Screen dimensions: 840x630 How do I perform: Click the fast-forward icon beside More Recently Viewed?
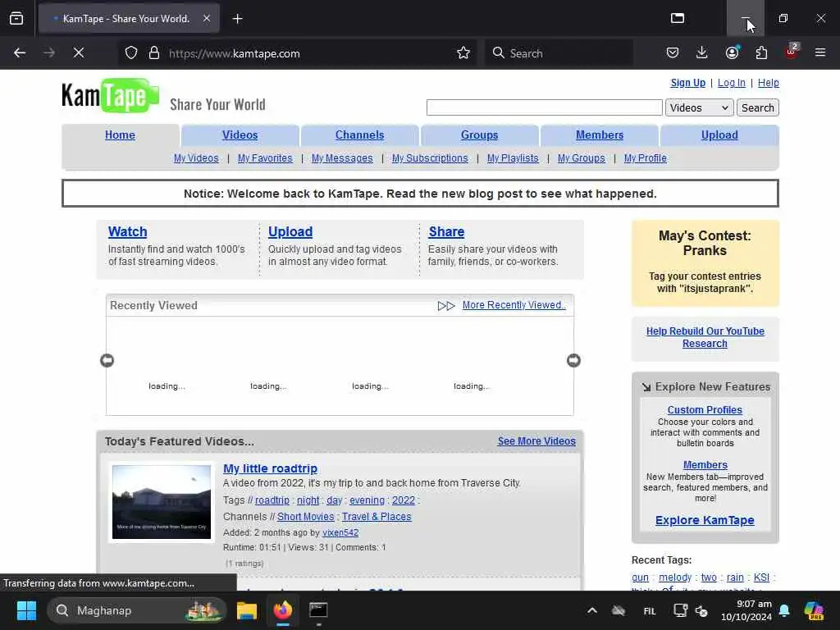tap(446, 306)
